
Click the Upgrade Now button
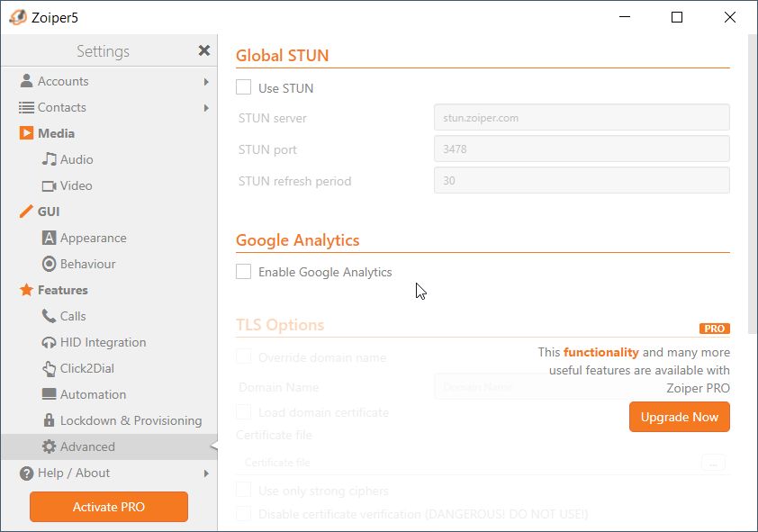[x=679, y=417]
